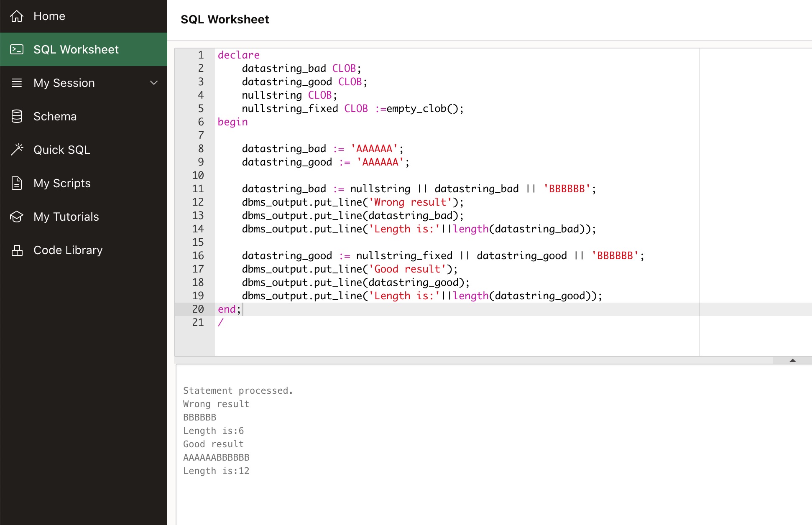812x525 pixels.
Task: Expand the My Session chevron
Action: tap(154, 83)
